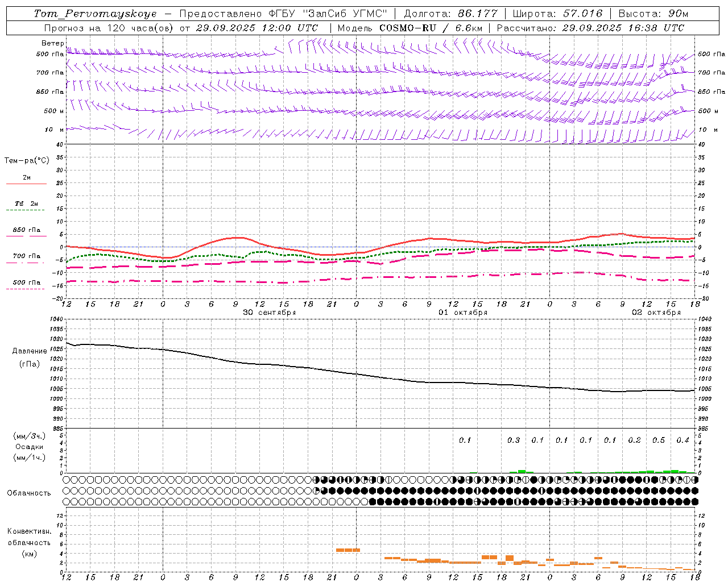Click the 0.2 precipitation value
The height and width of the screenshot is (582, 728).
point(635,440)
